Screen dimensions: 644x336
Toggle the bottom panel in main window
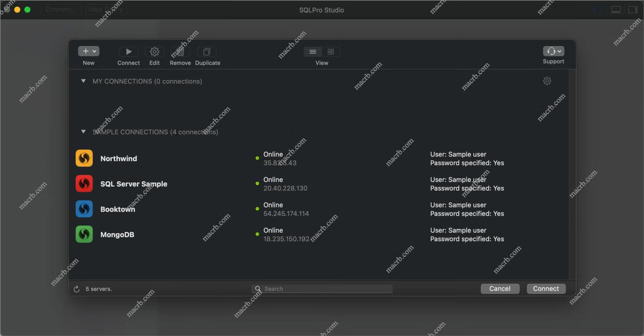pyautogui.click(x=616, y=9)
